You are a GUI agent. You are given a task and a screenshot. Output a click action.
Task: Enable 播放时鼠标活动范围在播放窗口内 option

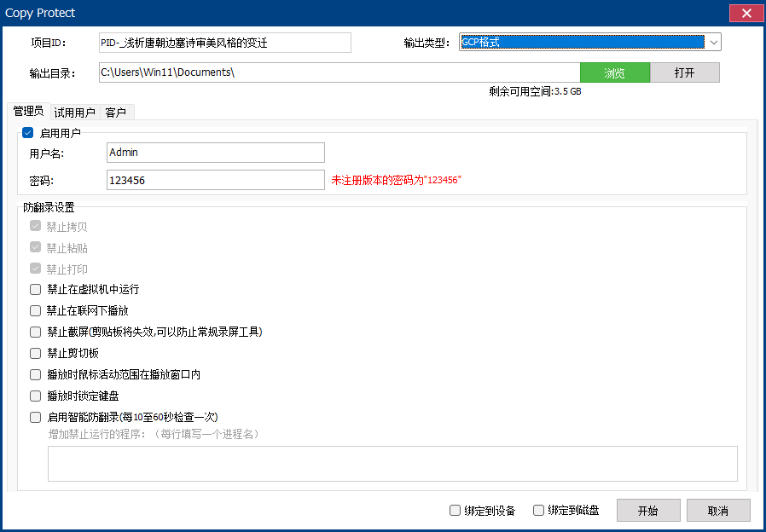click(35, 375)
